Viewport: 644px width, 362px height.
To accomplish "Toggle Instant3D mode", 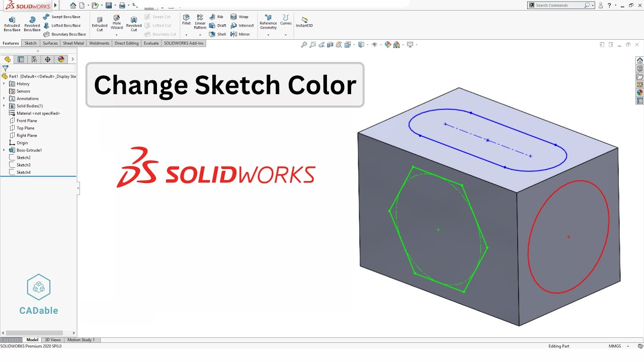I will [x=304, y=22].
